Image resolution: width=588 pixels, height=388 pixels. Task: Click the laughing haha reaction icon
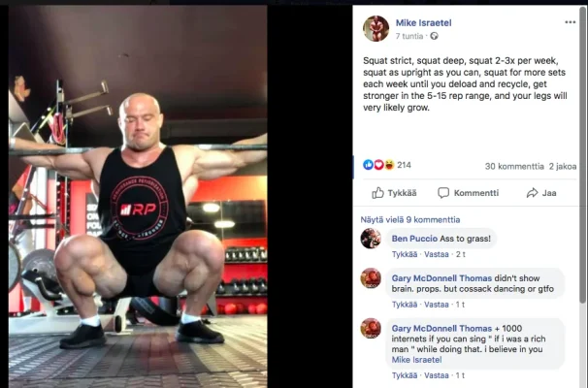pyautogui.click(x=389, y=165)
